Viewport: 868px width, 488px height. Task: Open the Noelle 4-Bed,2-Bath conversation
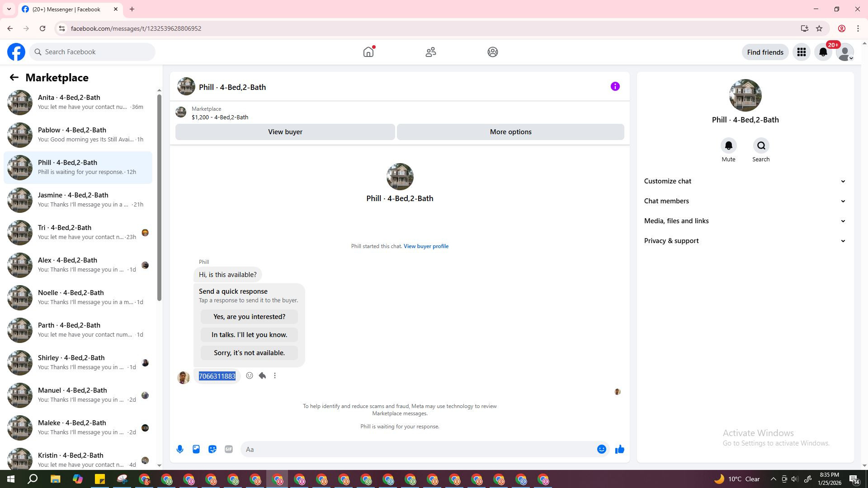point(78,297)
